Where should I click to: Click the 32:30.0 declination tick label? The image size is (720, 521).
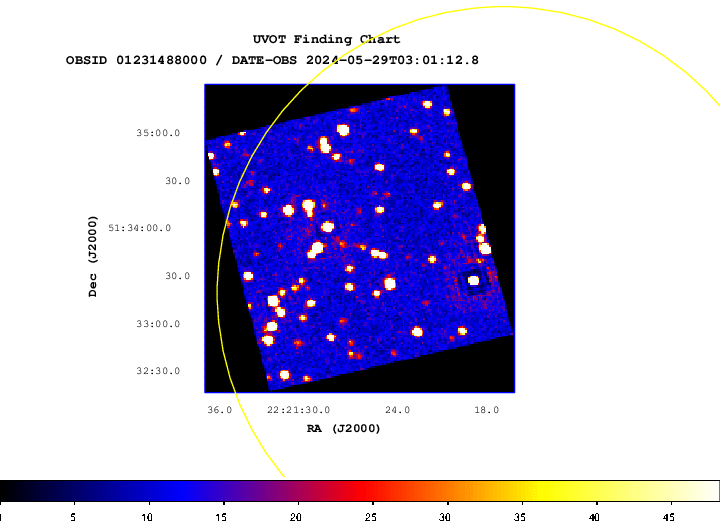click(x=158, y=371)
